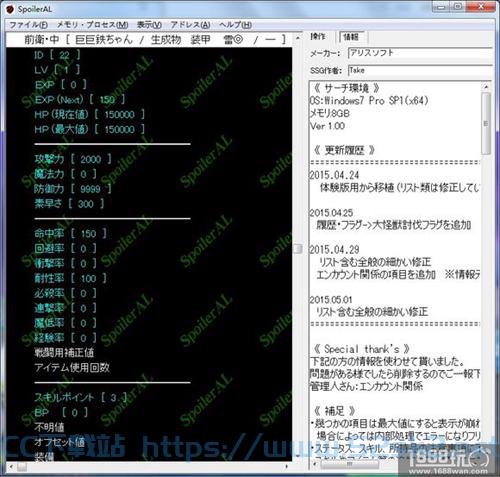Expand the 戦闘用補正値 item
The width and height of the screenshot is (500, 477).
click(x=64, y=353)
